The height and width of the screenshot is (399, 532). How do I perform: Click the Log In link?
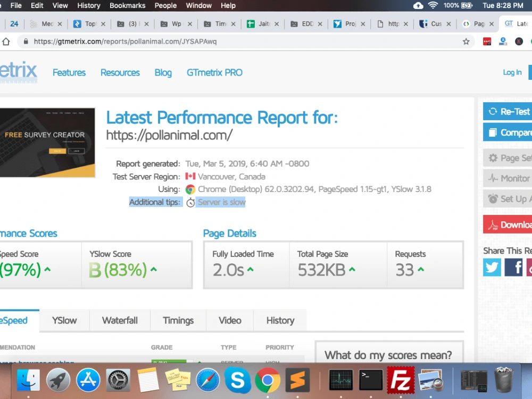tap(512, 72)
